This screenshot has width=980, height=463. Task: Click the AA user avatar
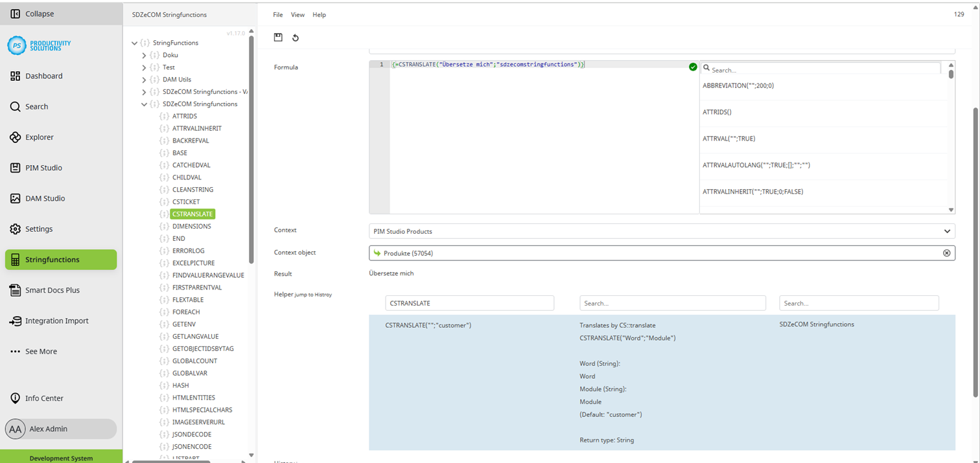(x=15, y=429)
